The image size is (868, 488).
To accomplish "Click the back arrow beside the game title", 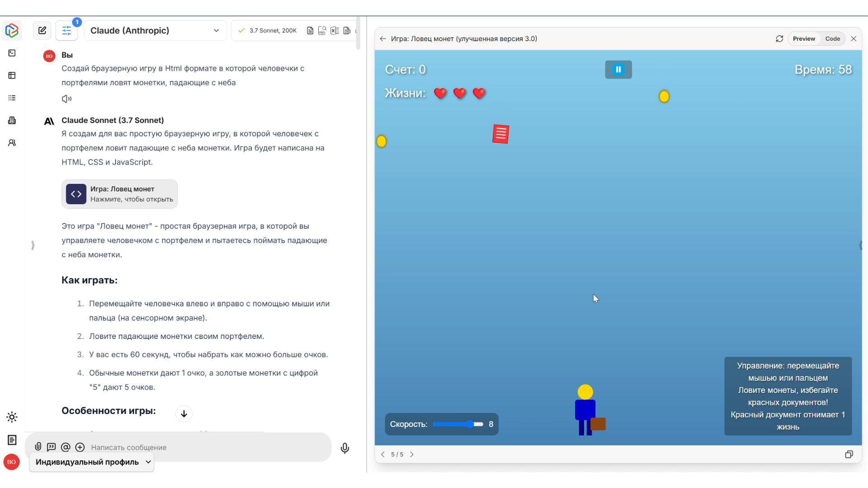I will tap(383, 39).
